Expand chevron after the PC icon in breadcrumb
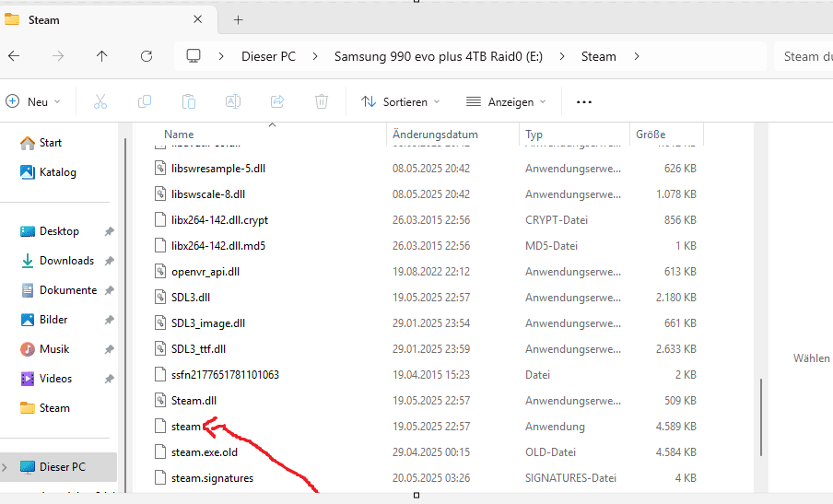 coord(221,56)
